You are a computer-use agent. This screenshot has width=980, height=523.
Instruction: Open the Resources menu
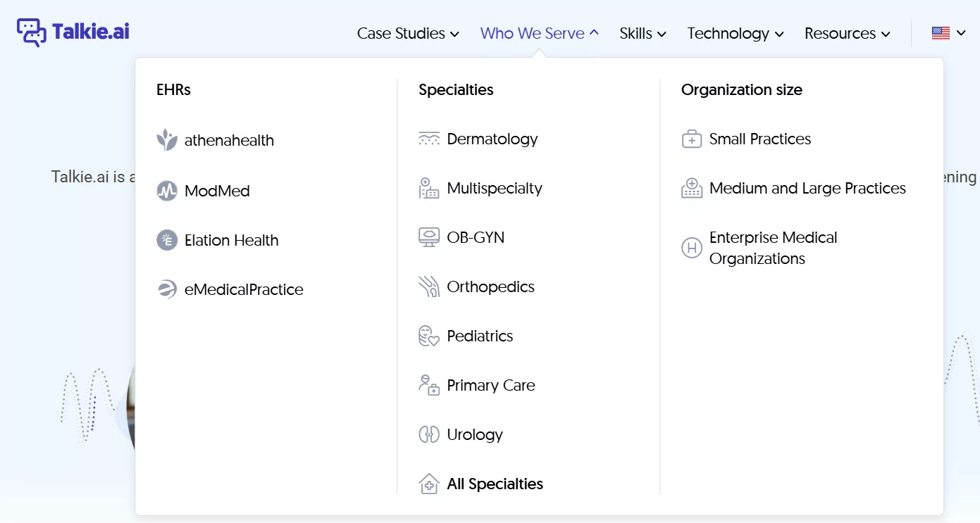(x=847, y=33)
